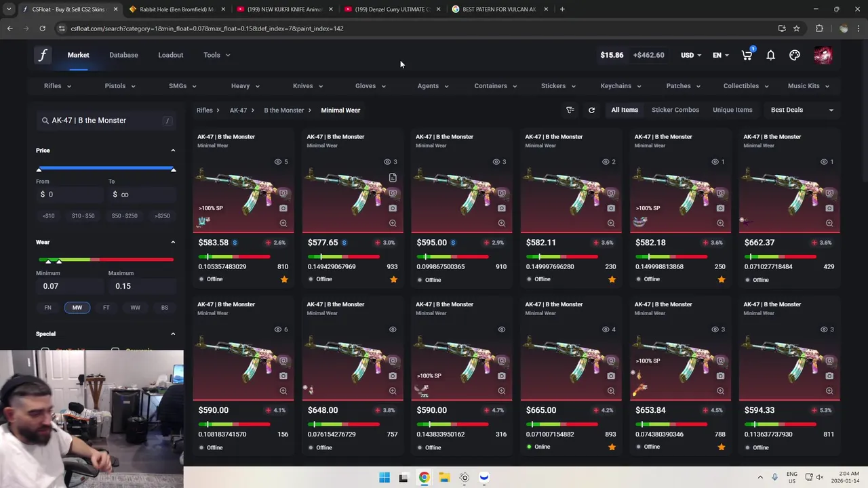Click the camera icon on the $583.58 listing
This screenshot has height=488, width=868.
pyautogui.click(x=283, y=208)
